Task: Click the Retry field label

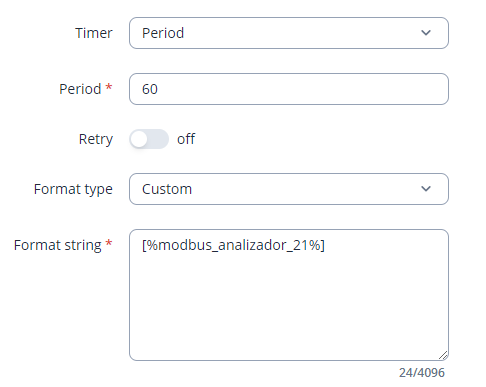Action: click(x=96, y=139)
